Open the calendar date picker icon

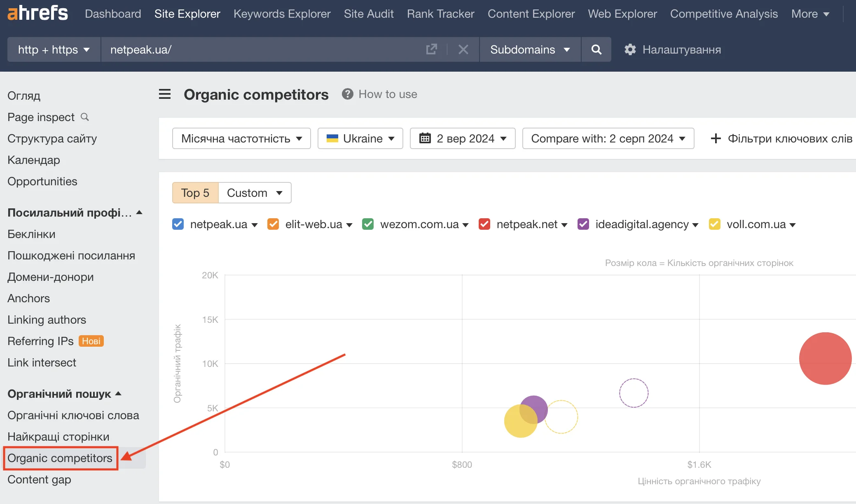coord(425,138)
